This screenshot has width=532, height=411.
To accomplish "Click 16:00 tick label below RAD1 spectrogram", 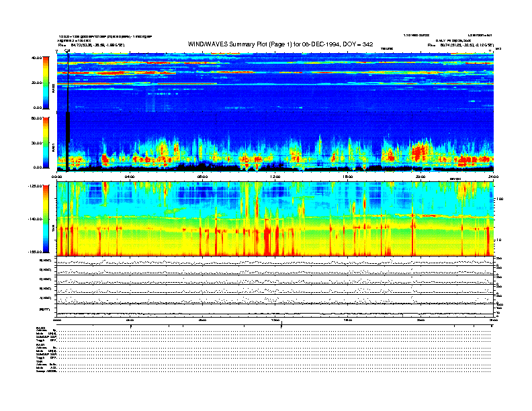I will pos(348,177).
